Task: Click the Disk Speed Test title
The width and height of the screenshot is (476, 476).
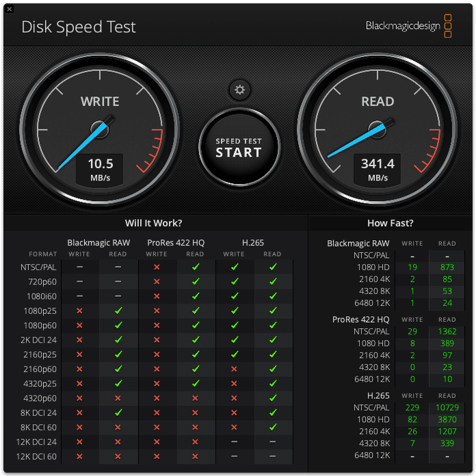Action: (x=79, y=27)
